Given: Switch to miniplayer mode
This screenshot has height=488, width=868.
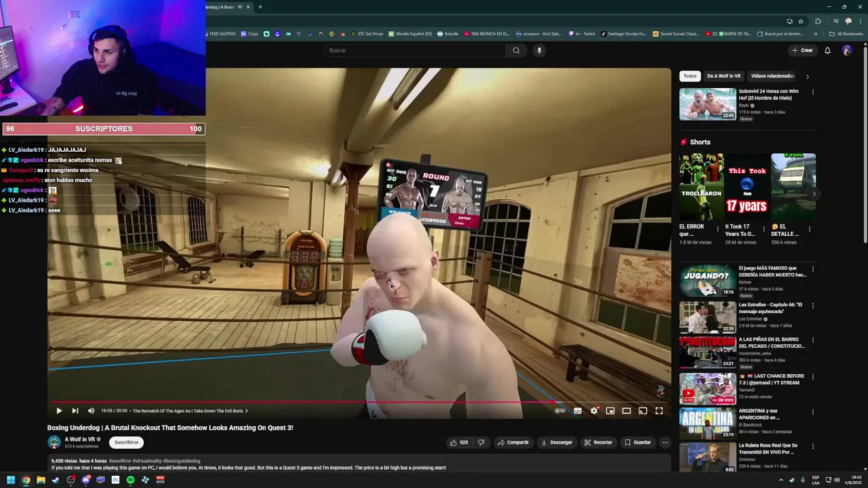Looking at the screenshot, I should coord(610,411).
